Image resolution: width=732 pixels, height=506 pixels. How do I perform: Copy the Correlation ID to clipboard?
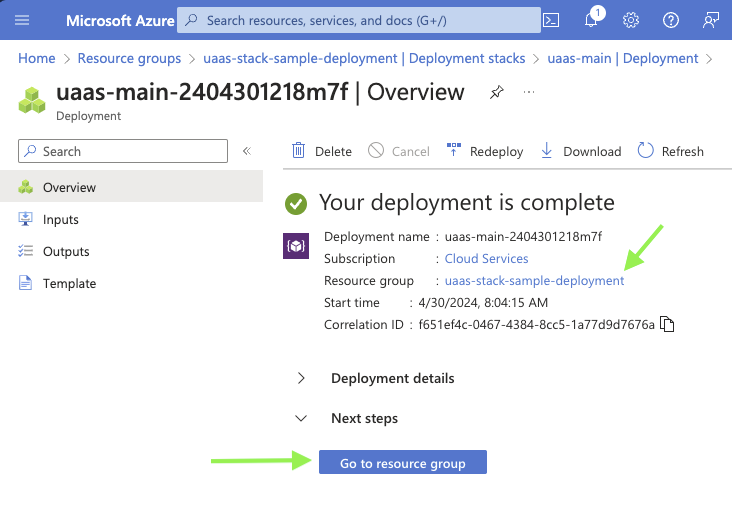(667, 324)
